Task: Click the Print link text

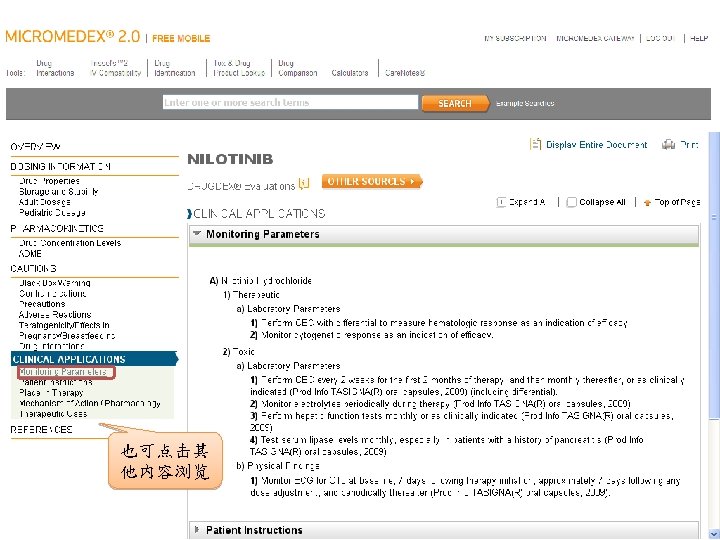Action: [689, 145]
